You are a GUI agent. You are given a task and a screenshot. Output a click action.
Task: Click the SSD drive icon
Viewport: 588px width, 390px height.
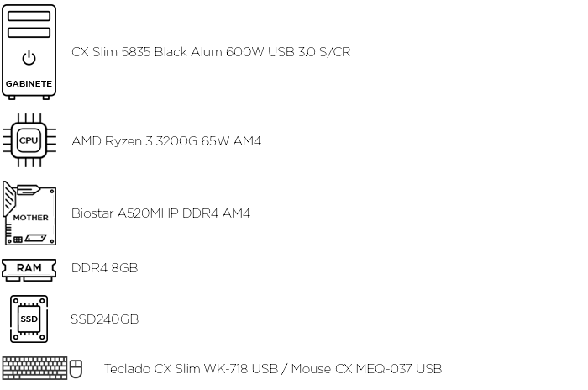tap(29, 319)
